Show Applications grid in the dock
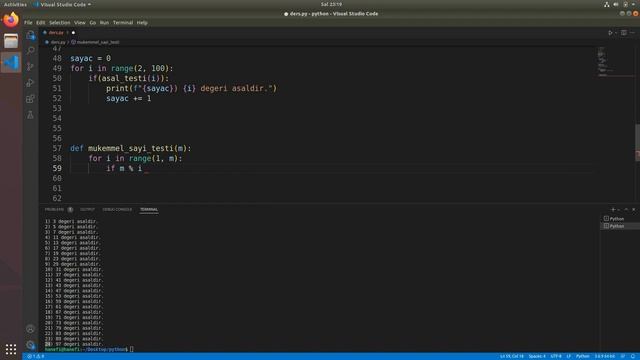 11,349
